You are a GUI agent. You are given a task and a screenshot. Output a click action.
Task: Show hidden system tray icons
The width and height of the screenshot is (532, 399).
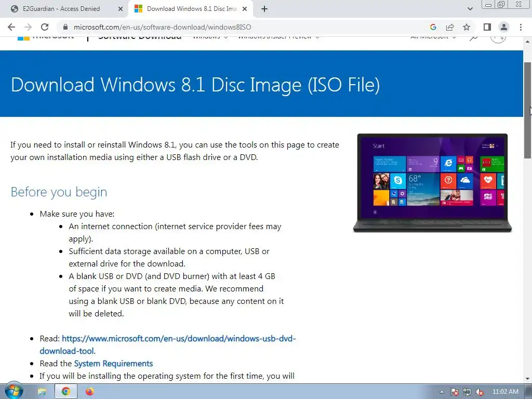442,392
